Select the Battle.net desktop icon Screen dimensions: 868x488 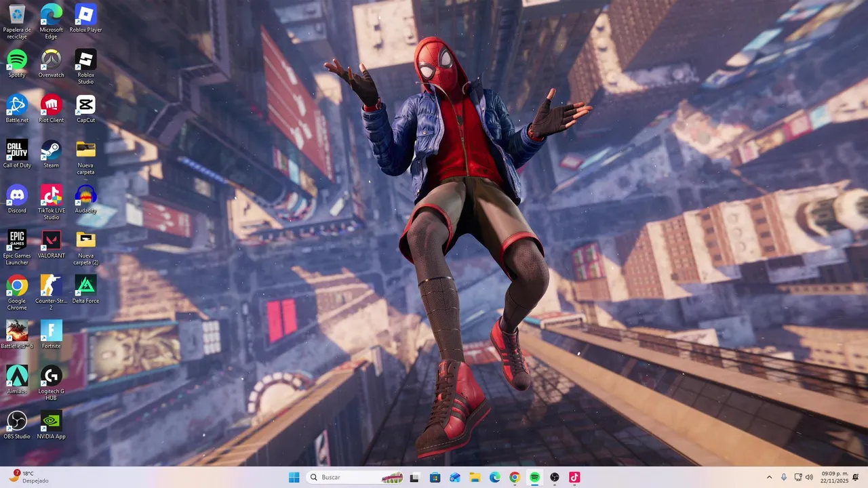click(x=17, y=109)
